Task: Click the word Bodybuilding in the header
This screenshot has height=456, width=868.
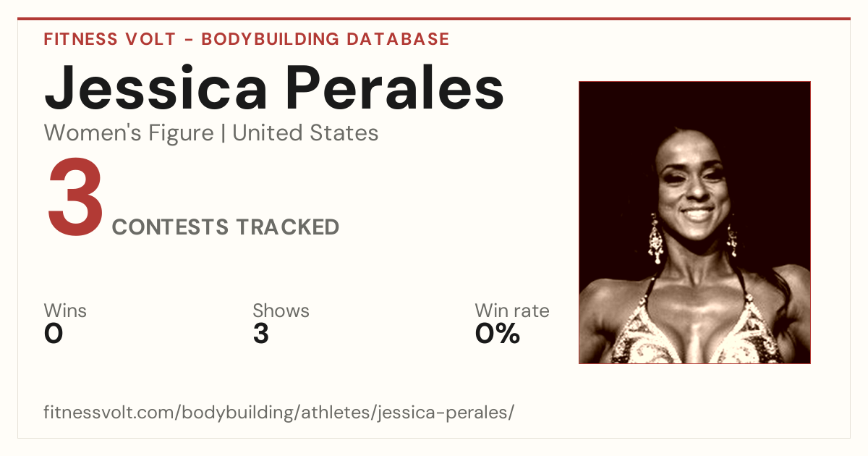Action: pyautogui.click(x=271, y=39)
